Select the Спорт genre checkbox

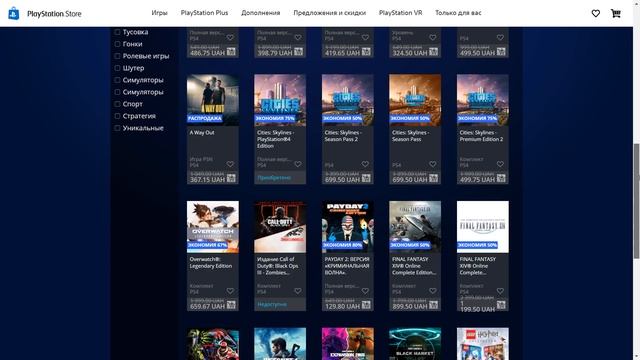point(118,104)
